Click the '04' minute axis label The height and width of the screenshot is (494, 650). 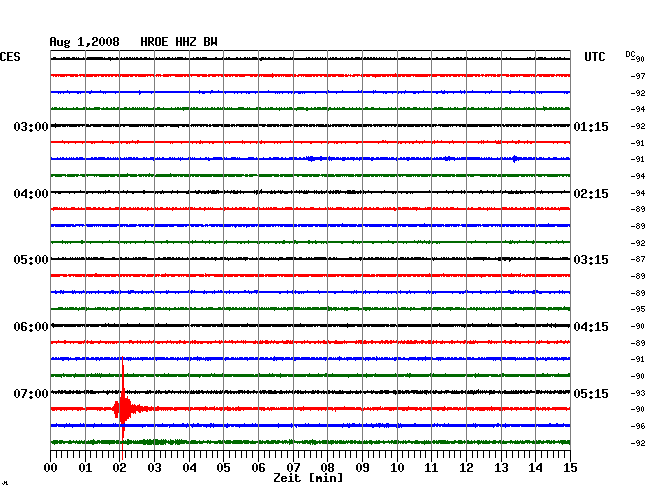189,467
